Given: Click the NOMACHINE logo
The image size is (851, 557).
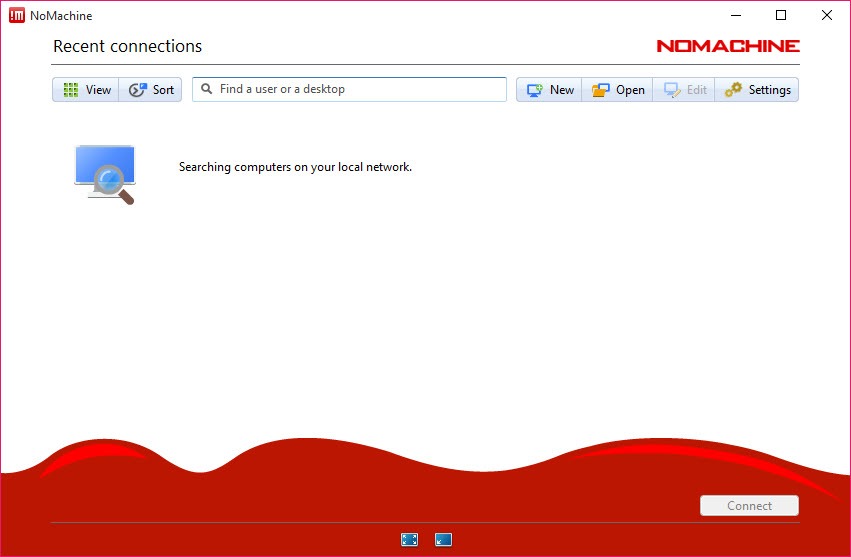Looking at the screenshot, I should coord(728,46).
